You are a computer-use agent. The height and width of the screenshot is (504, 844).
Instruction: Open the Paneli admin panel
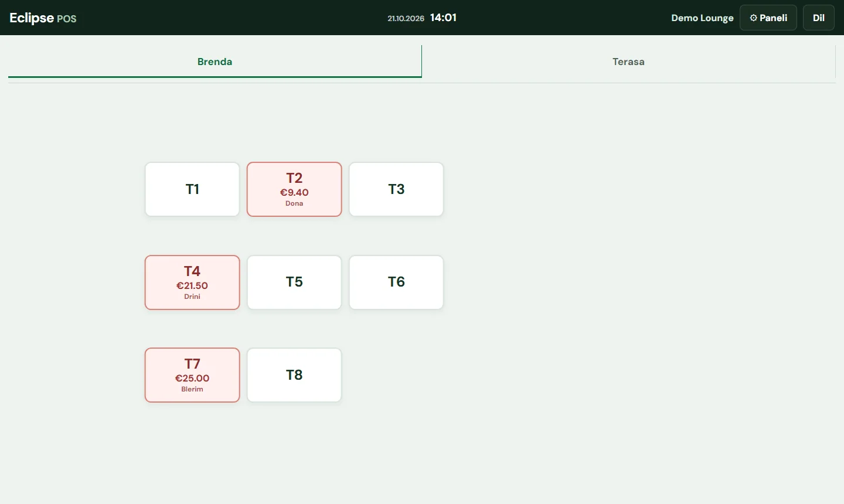tap(768, 18)
